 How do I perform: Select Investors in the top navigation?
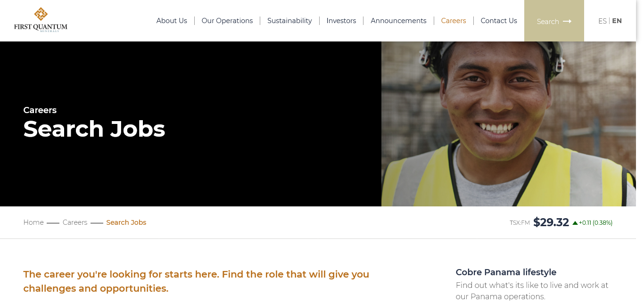(x=341, y=21)
